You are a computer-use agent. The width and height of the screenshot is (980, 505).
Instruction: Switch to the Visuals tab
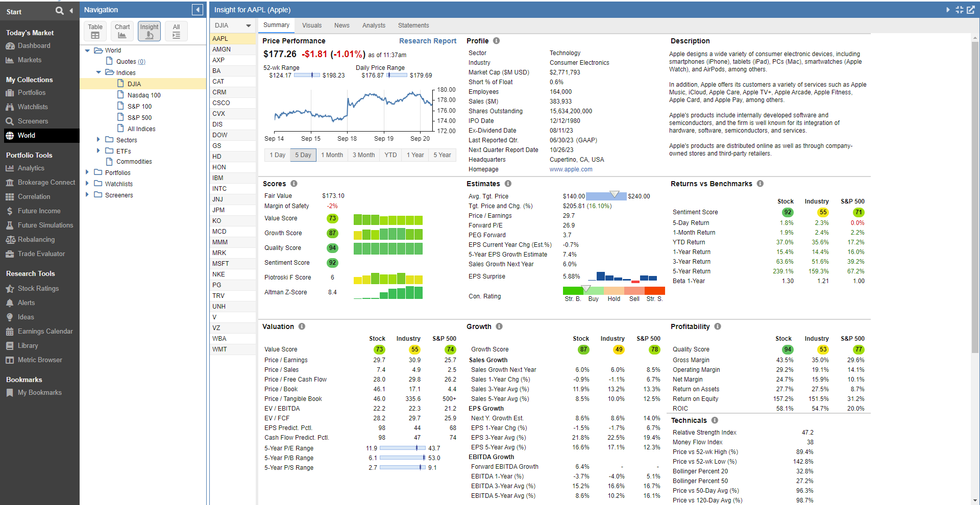coord(312,26)
